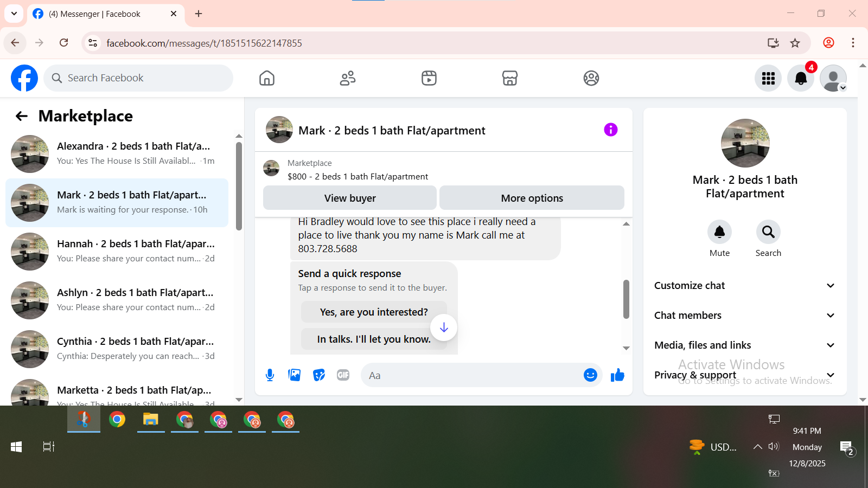Open the Video (Watch) icon
Screen dimensions: 868x488
[429, 78]
